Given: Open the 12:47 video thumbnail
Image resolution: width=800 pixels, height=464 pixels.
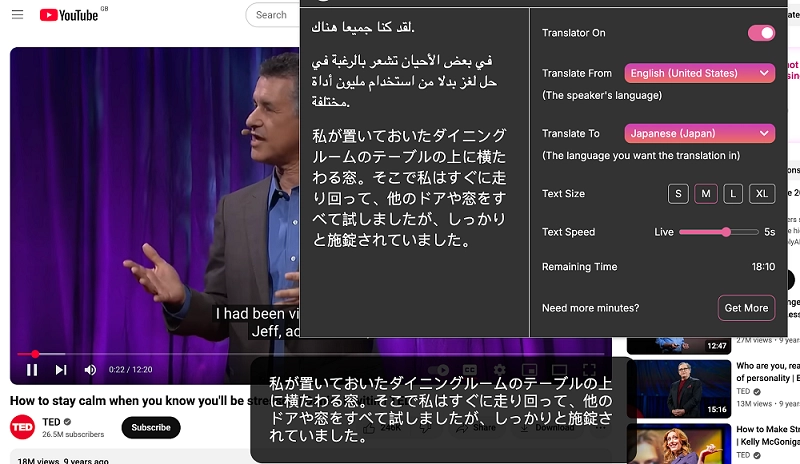Looking at the screenshot, I should pos(679,346).
